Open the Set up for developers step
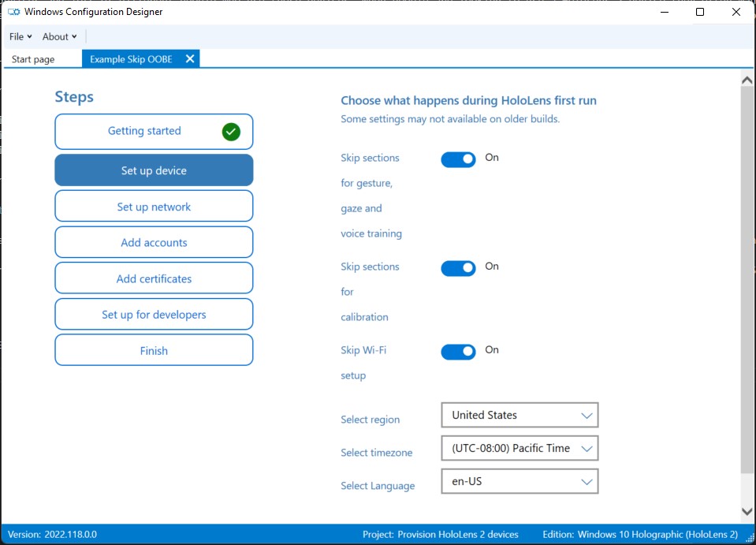 pyautogui.click(x=154, y=315)
